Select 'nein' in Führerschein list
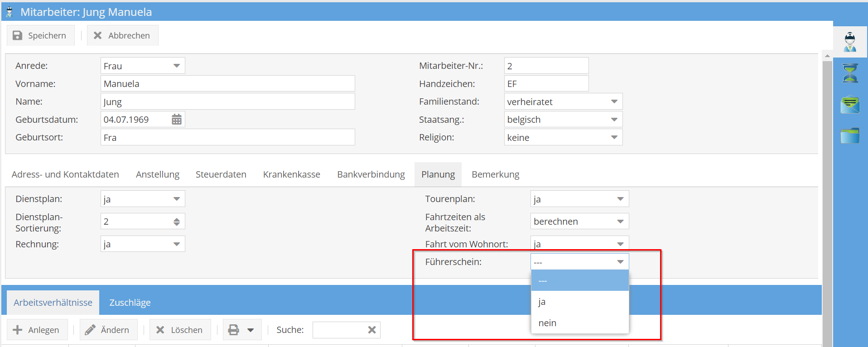The width and height of the screenshot is (868, 347). 580,323
